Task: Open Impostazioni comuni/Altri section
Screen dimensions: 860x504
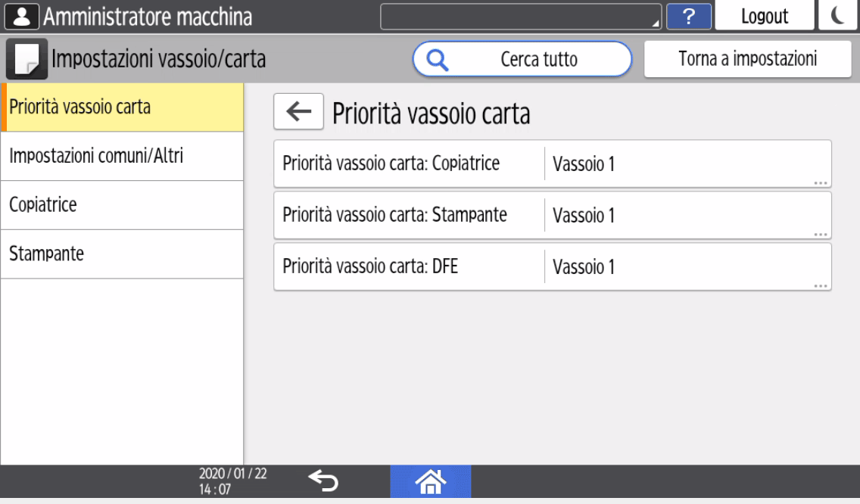Action: pos(123,157)
